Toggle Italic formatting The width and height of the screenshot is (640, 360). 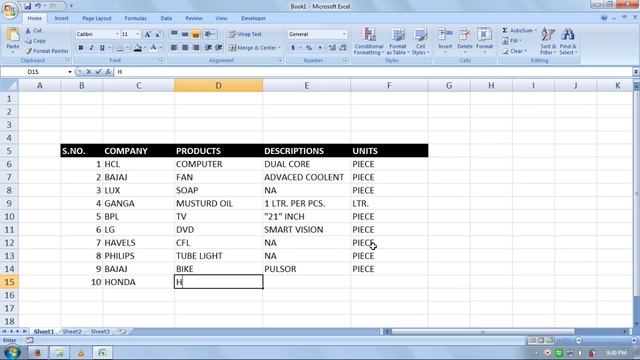91,48
